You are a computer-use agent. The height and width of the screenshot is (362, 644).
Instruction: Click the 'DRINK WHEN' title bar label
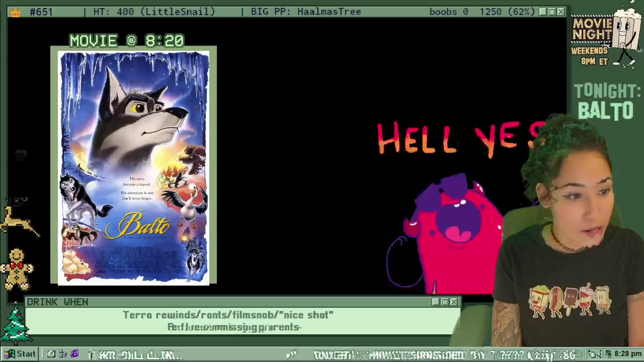coord(58,302)
